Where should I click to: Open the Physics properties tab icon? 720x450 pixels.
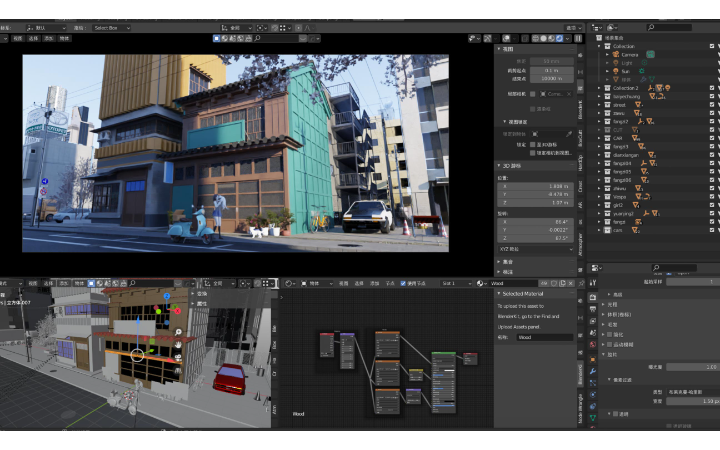tap(593, 394)
